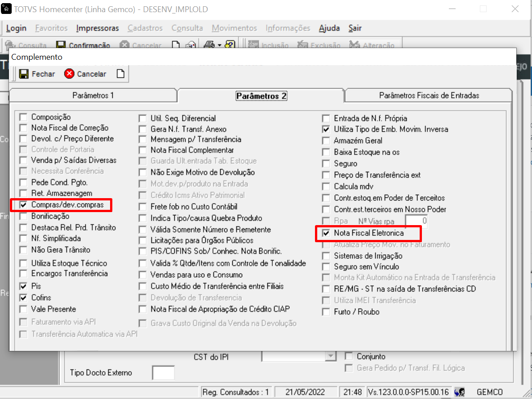Switch to the Parâmetros 1 tab
The width and height of the screenshot is (532, 399).
tap(93, 95)
